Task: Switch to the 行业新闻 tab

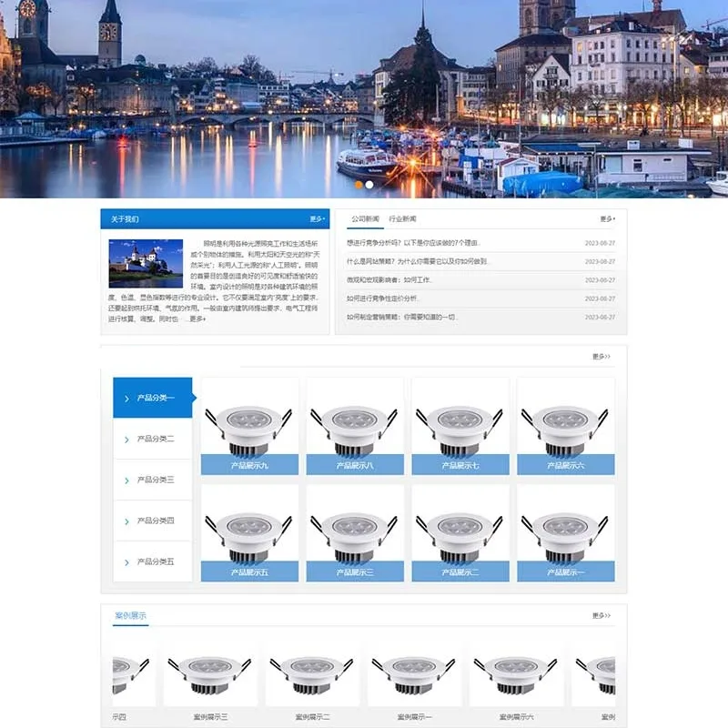Action: pyautogui.click(x=402, y=218)
